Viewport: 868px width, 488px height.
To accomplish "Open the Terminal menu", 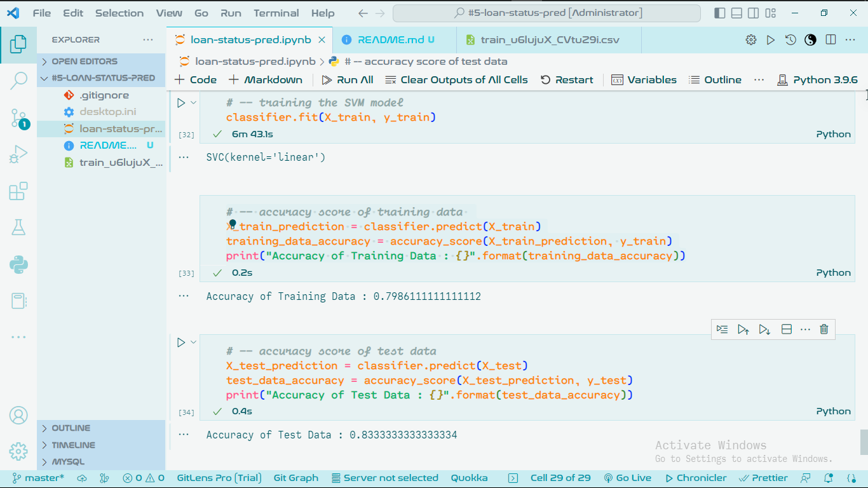I will coord(276,13).
